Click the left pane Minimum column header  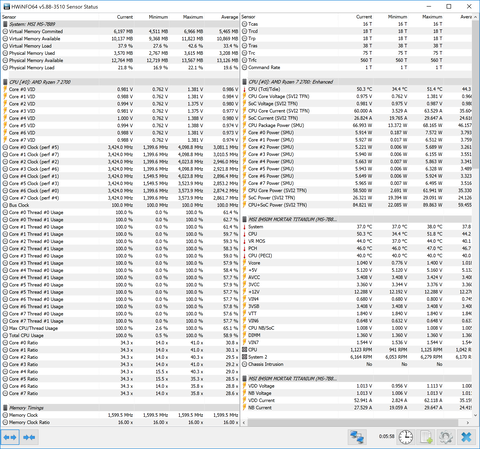coord(158,17)
